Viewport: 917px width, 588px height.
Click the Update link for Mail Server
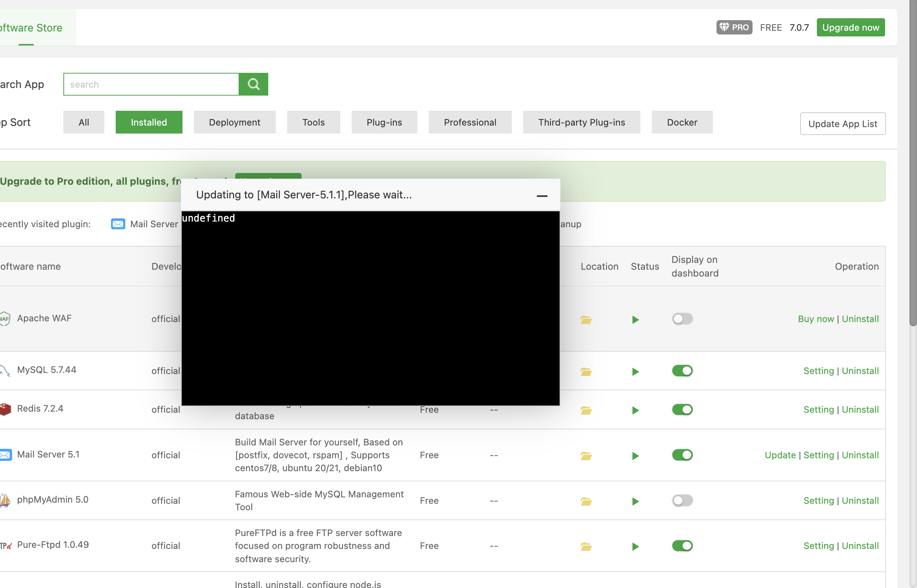click(x=780, y=455)
